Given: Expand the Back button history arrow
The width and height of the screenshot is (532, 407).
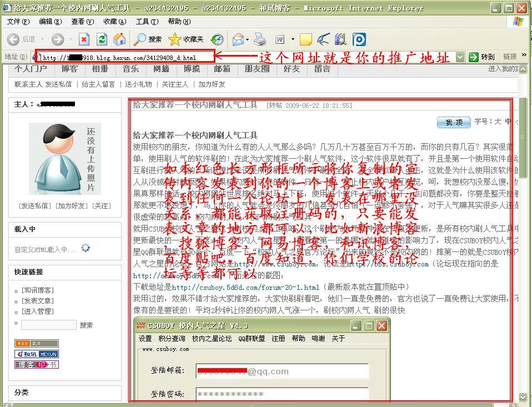Looking at the screenshot, I should [x=43, y=39].
